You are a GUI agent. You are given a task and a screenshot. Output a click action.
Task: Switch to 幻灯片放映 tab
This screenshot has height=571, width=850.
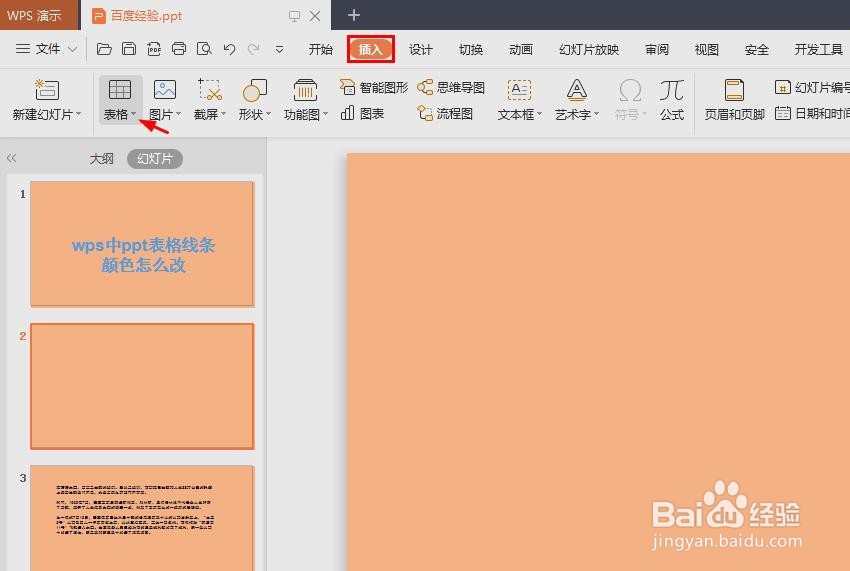589,49
